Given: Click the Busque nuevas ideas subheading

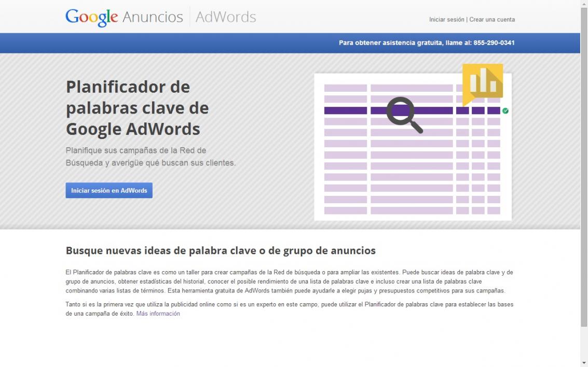Looking at the screenshot, I should (x=221, y=251).
